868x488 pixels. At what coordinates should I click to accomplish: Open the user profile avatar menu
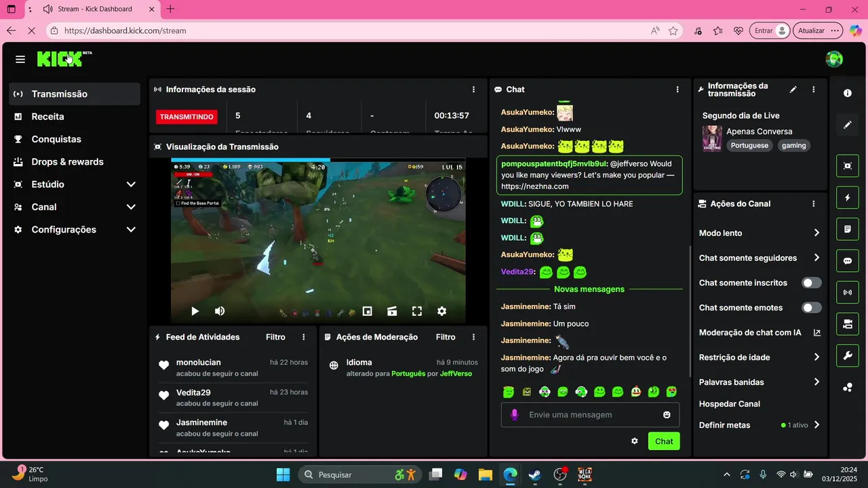pyautogui.click(x=834, y=59)
